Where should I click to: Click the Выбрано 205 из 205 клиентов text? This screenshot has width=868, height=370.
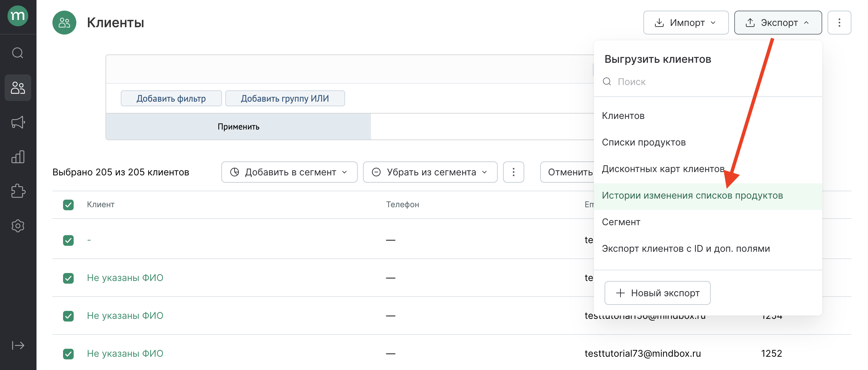point(121,172)
